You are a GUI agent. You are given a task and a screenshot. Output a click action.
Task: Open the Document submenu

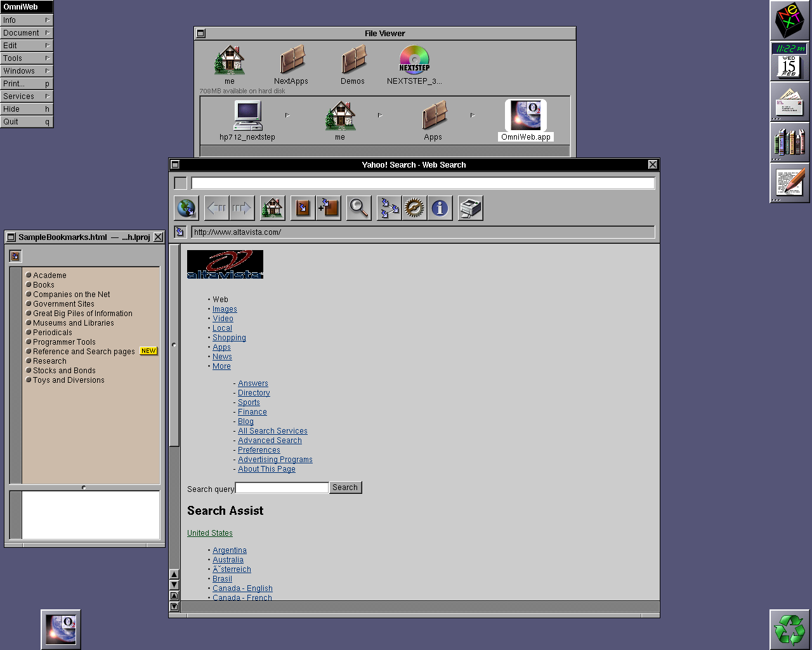[x=27, y=33]
